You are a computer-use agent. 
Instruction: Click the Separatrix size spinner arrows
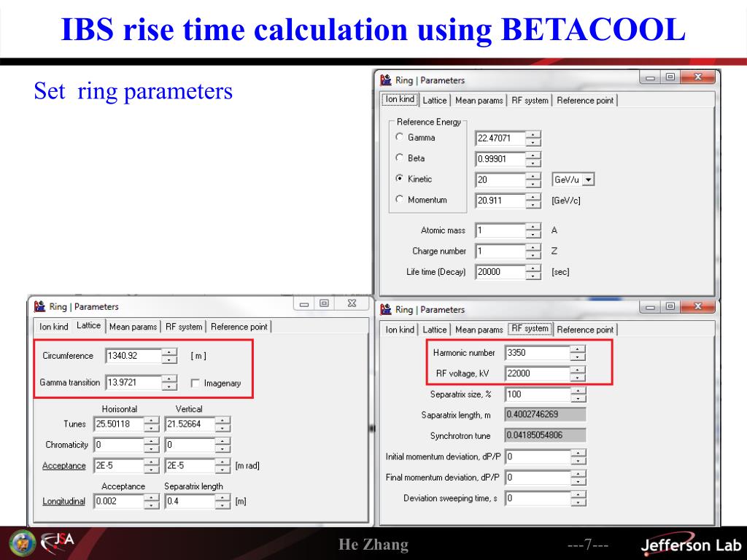578,394
